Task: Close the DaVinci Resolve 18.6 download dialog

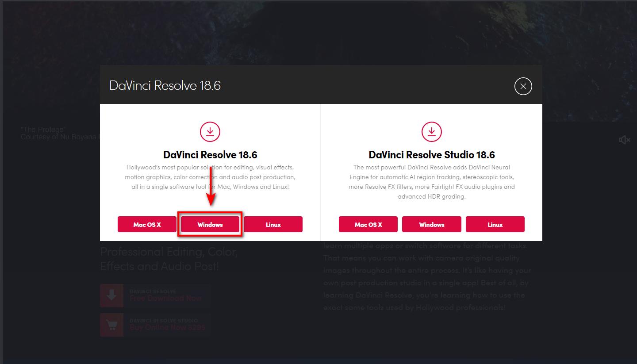Action: tap(523, 86)
